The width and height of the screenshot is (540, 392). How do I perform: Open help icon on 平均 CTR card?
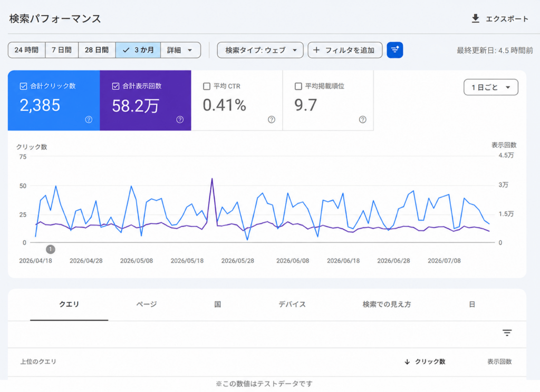coord(272,120)
